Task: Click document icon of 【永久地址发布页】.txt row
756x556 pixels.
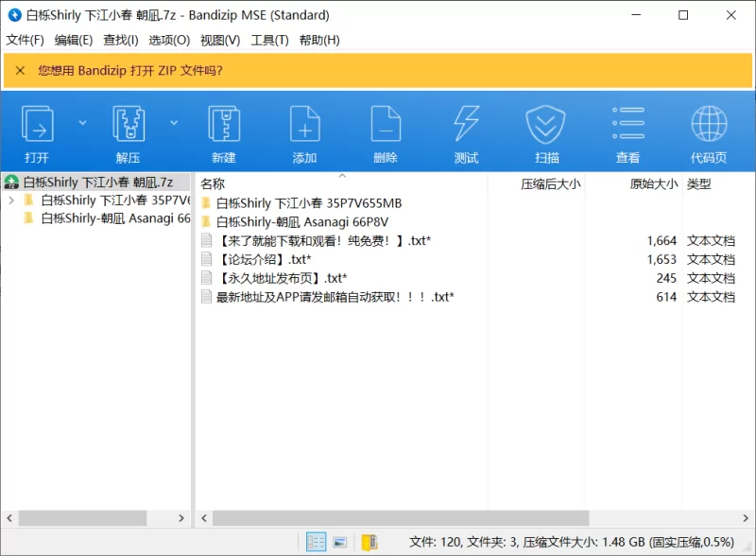Action: pyautogui.click(x=206, y=278)
